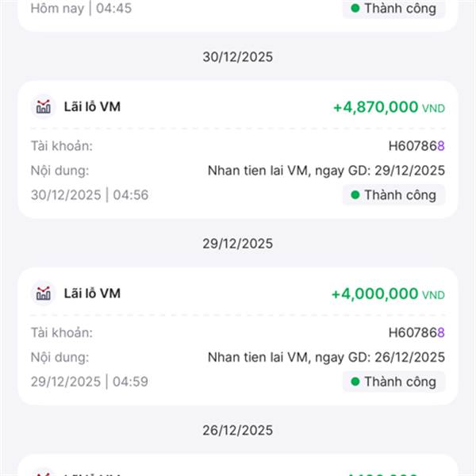This screenshot has width=476, height=476.
Task: Tap the note with ngay GD: 26/12/2025
Action: (x=326, y=357)
